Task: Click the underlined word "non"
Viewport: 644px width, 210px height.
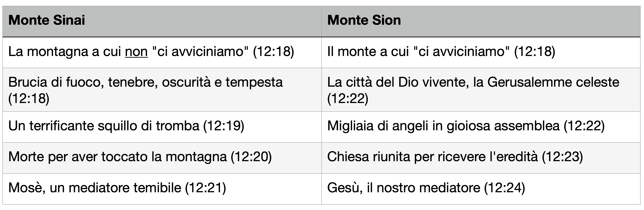Action: click(x=136, y=52)
